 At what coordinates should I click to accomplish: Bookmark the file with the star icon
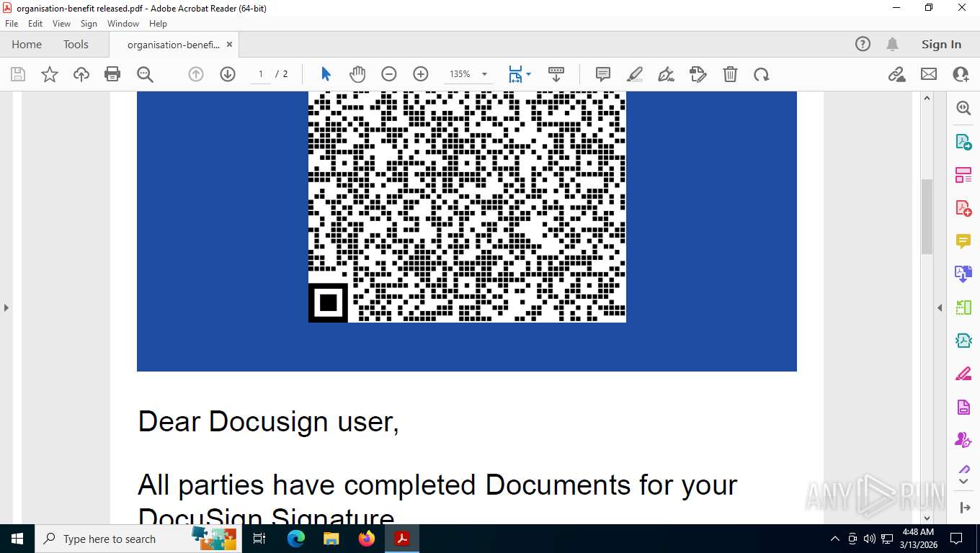click(50, 74)
